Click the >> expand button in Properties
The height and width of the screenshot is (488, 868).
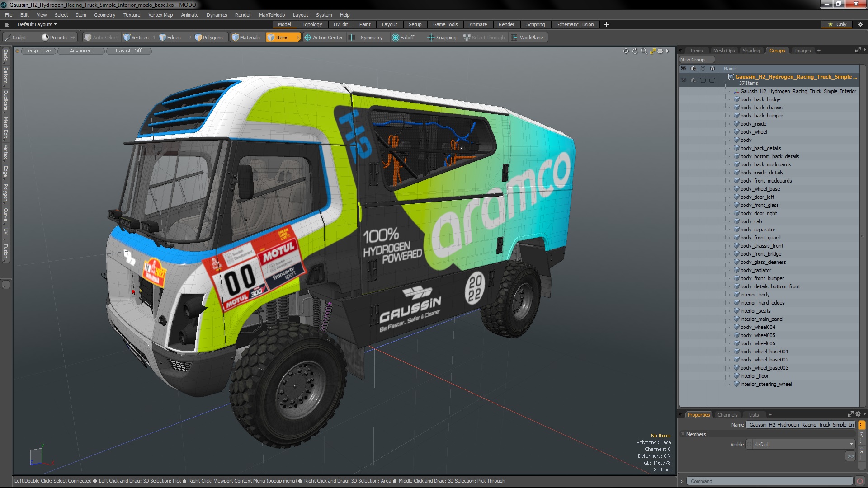coord(850,456)
